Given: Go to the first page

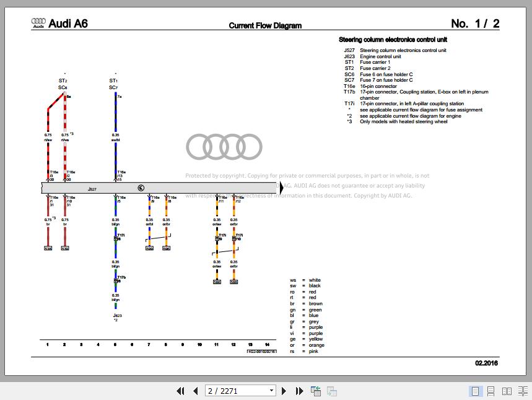Looking at the screenshot, I should (180, 391).
